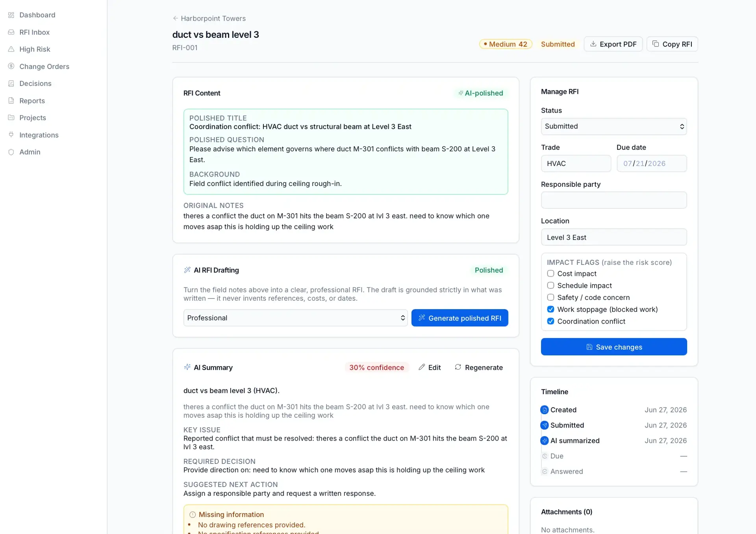This screenshot has height=534, width=756.
Task: Click the Location field with Level 3 East
Action: click(614, 237)
